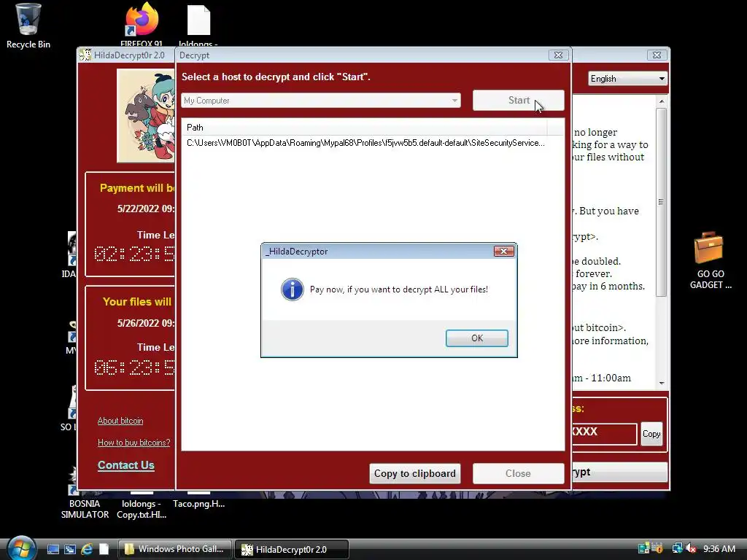
Task: Click the Decrypt button in the main window
Action: pyautogui.click(x=619, y=472)
